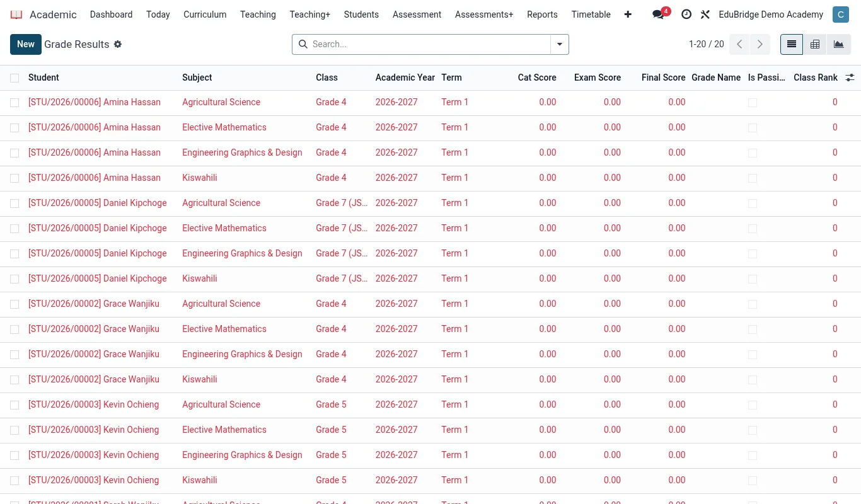Select the list view icon
The height and width of the screenshot is (504, 861).
tap(792, 44)
